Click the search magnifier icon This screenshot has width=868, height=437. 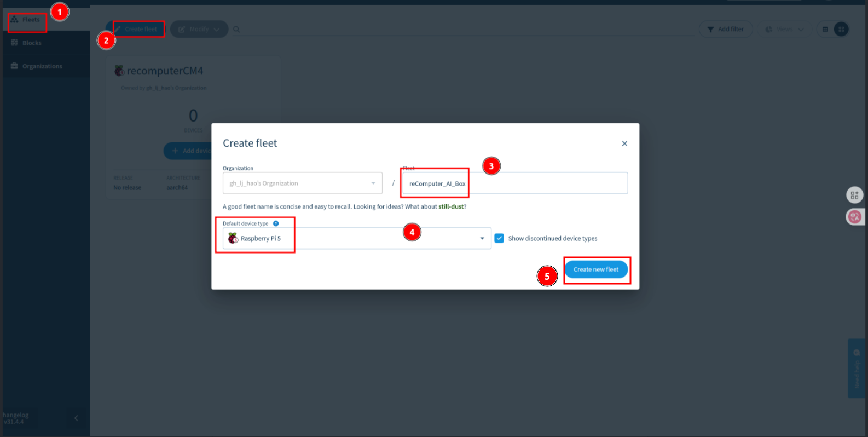pyautogui.click(x=236, y=30)
